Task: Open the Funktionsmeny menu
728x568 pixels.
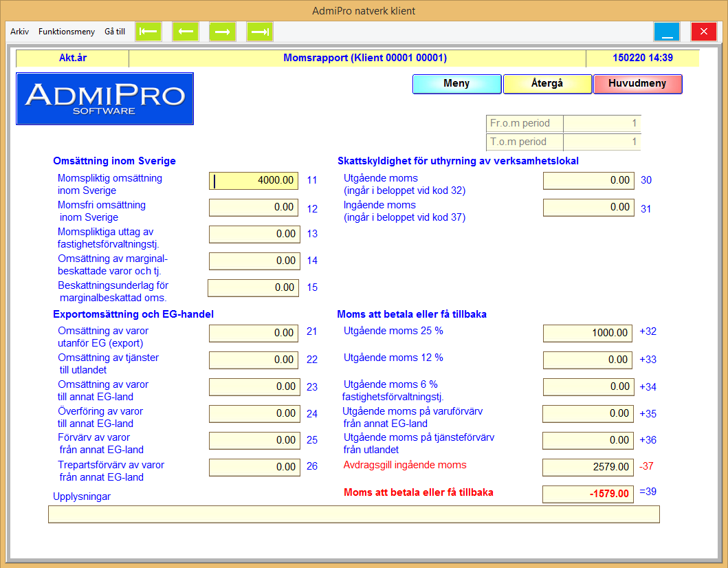Action: (x=67, y=32)
